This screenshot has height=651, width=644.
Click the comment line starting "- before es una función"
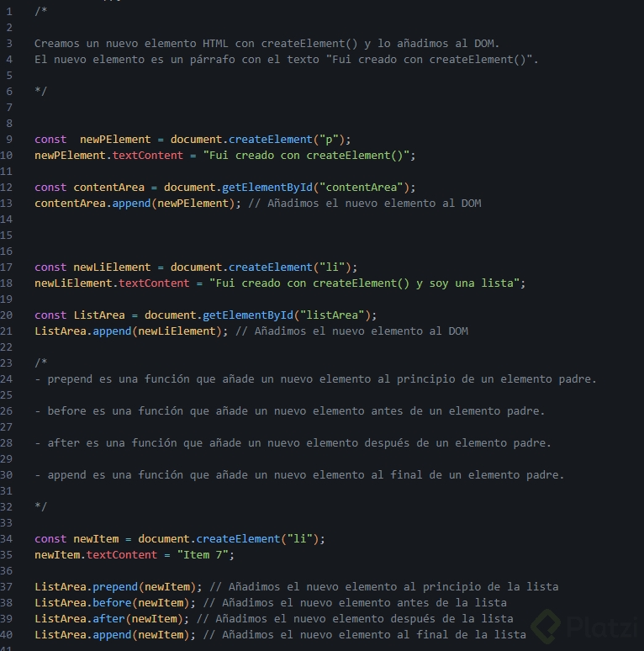pos(290,411)
